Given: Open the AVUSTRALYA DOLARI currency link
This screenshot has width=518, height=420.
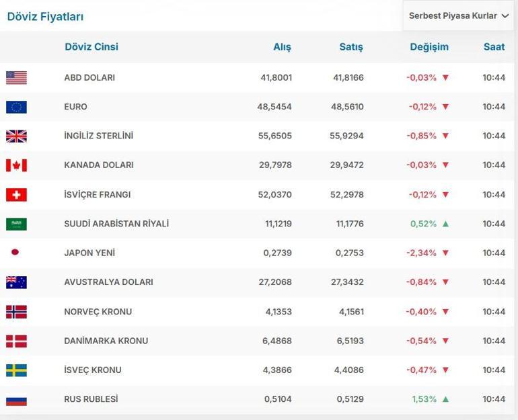Looking at the screenshot, I should click(108, 282).
